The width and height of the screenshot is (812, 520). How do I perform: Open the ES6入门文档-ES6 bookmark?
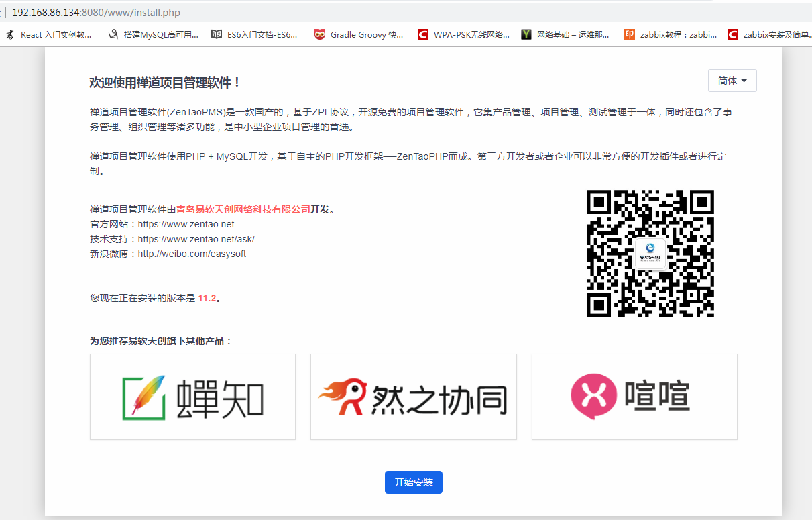pyautogui.click(x=255, y=34)
